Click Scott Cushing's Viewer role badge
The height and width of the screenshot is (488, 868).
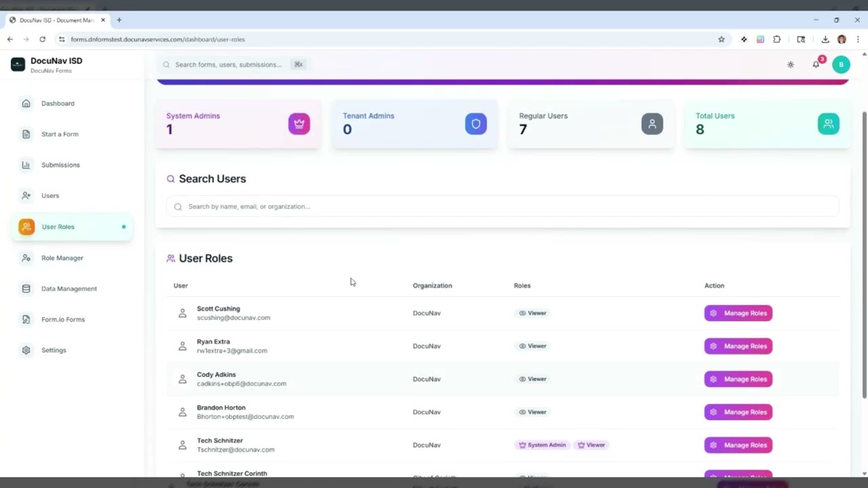532,313
